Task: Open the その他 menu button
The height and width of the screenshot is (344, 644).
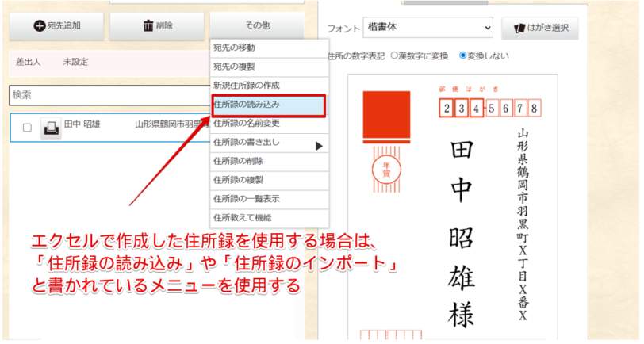Action: (257, 25)
